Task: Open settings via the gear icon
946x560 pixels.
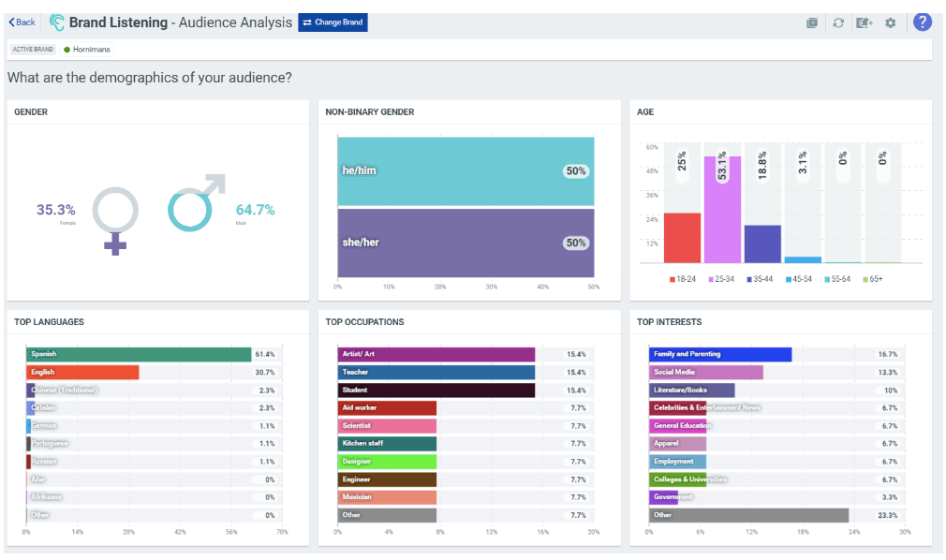Action: click(x=890, y=22)
